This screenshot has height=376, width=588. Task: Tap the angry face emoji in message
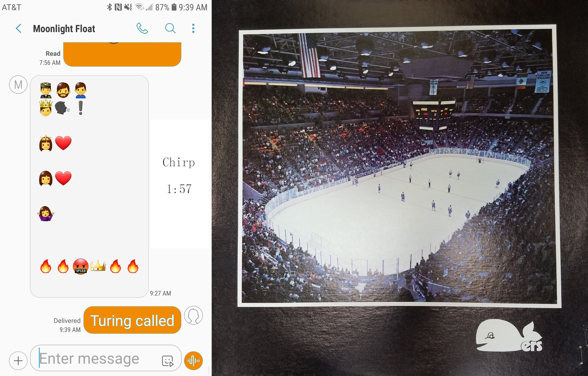(81, 266)
